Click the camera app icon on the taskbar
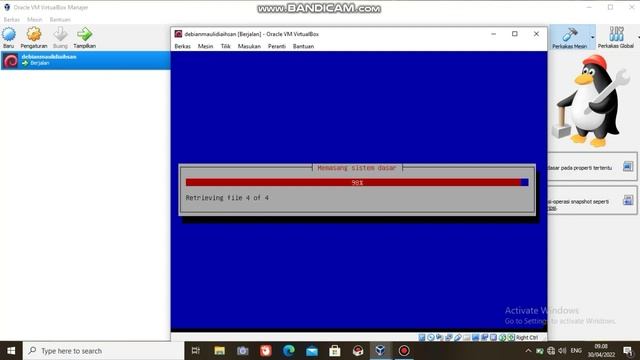 tap(243, 351)
